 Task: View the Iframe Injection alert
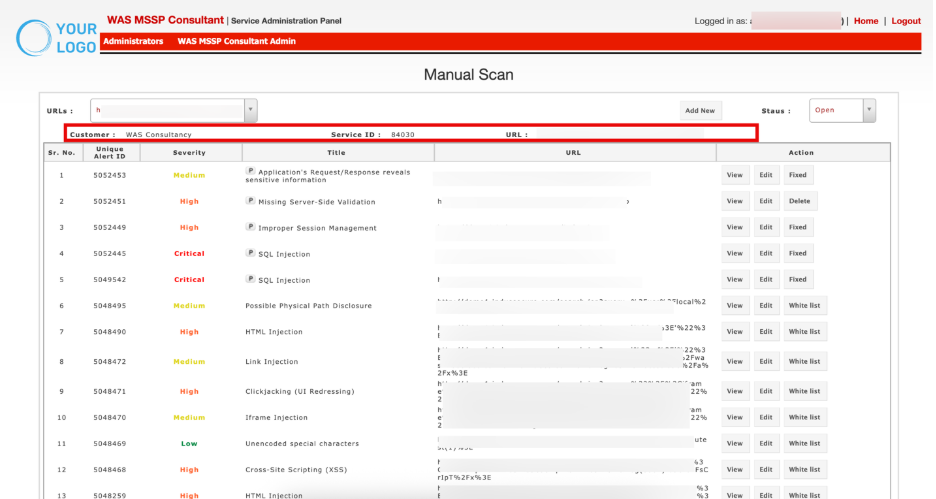[734, 417]
